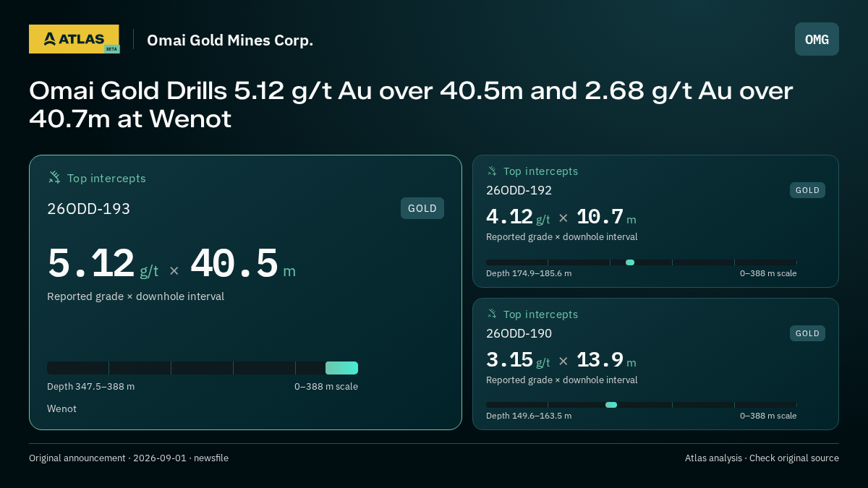This screenshot has width=868, height=488.
Task: Select the Omai Gold Mines Corp. company name
Action: (x=230, y=40)
